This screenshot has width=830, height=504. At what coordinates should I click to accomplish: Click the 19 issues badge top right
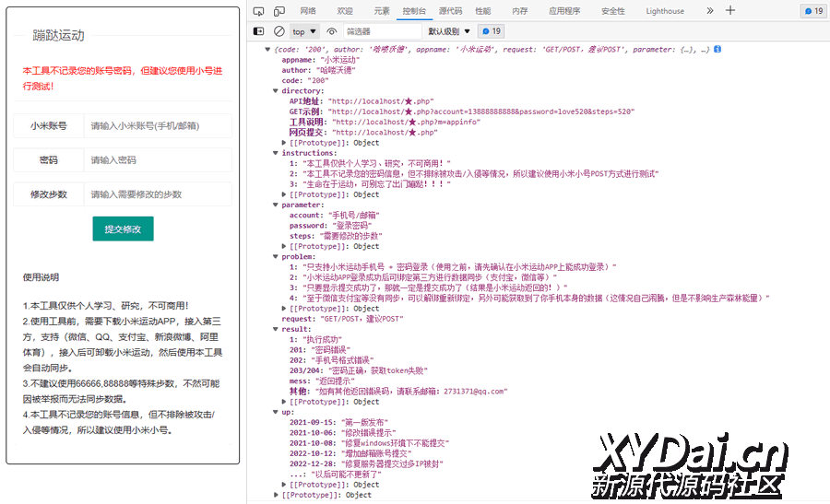[813, 11]
